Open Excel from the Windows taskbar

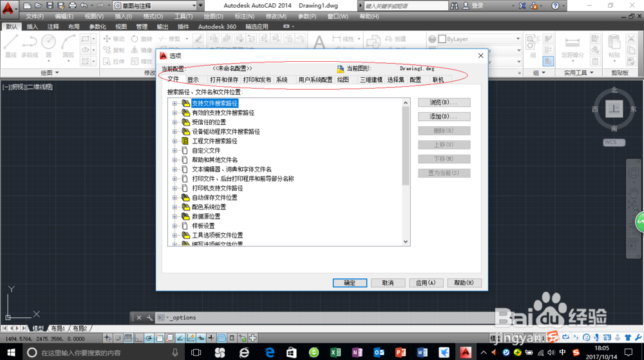coord(336,352)
